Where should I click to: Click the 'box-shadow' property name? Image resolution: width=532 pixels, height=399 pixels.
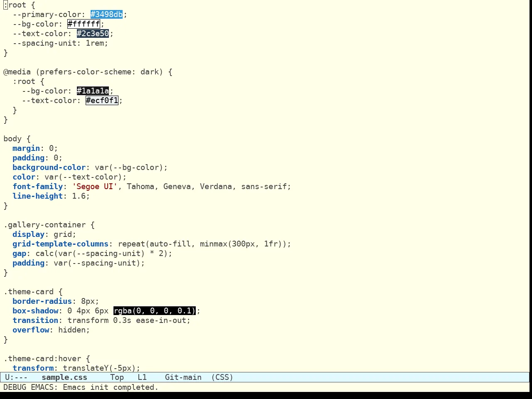pos(35,311)
